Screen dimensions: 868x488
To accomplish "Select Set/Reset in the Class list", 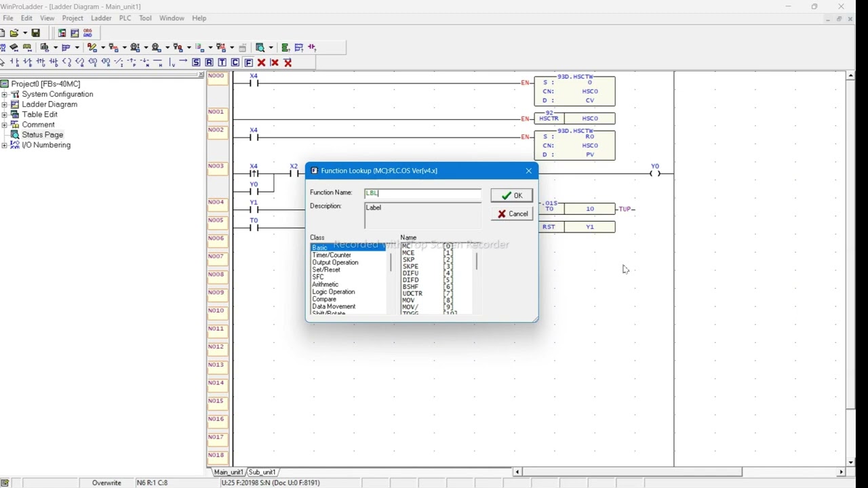I will point(326,270).
